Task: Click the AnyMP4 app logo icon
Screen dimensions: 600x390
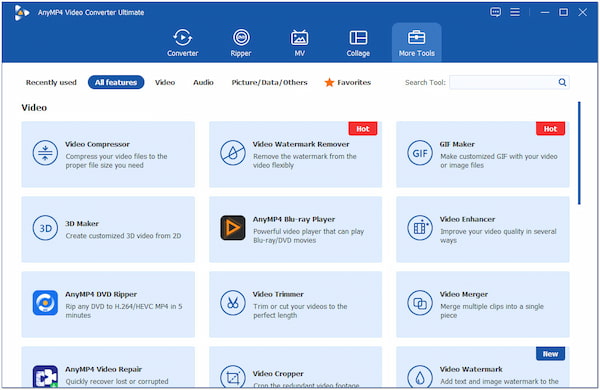Action: [x=22, y=13]
